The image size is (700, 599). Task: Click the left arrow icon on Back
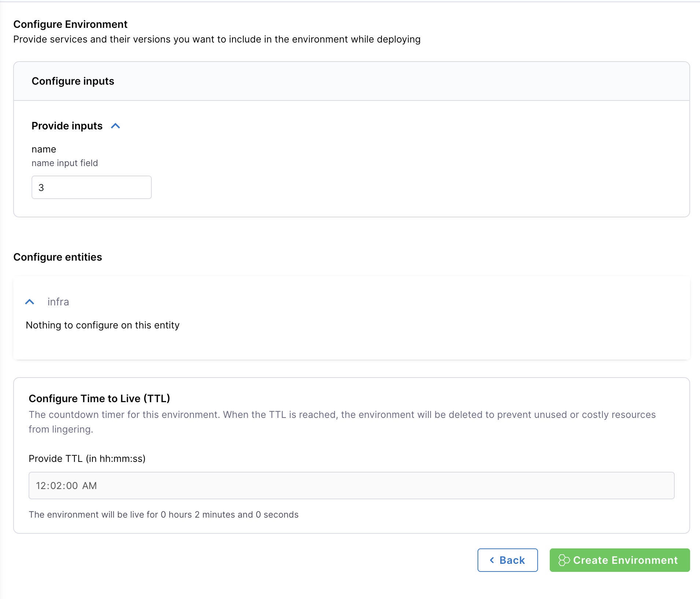[x=492, y=560]
